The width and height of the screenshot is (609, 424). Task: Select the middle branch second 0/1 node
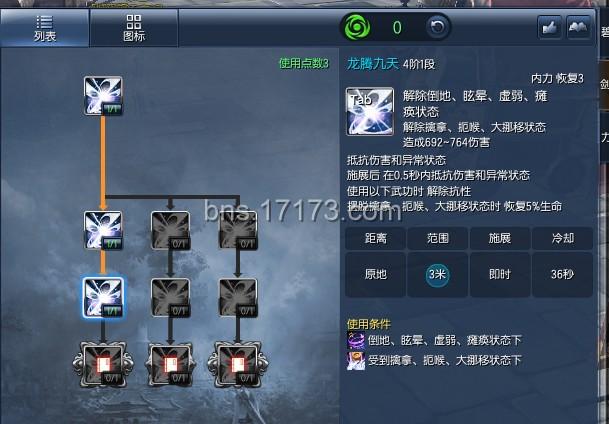click(x=171, y=298)
